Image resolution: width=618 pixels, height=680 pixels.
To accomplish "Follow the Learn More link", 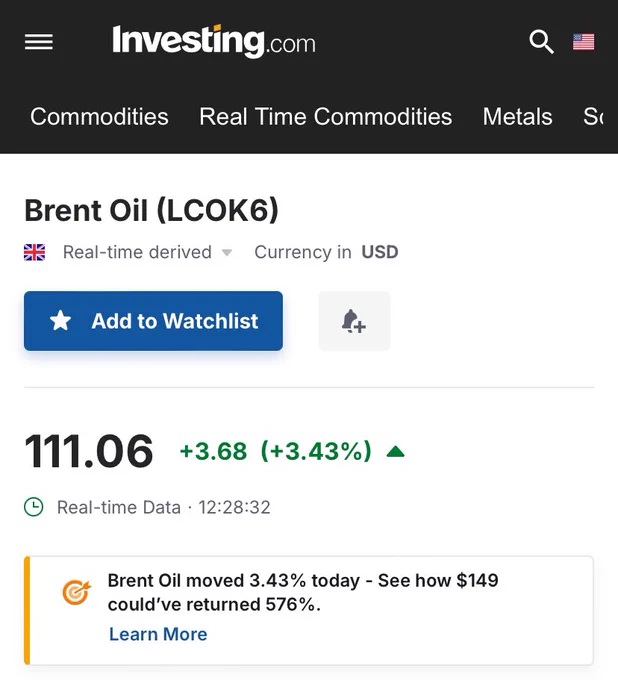I will (x=158, y=634).
